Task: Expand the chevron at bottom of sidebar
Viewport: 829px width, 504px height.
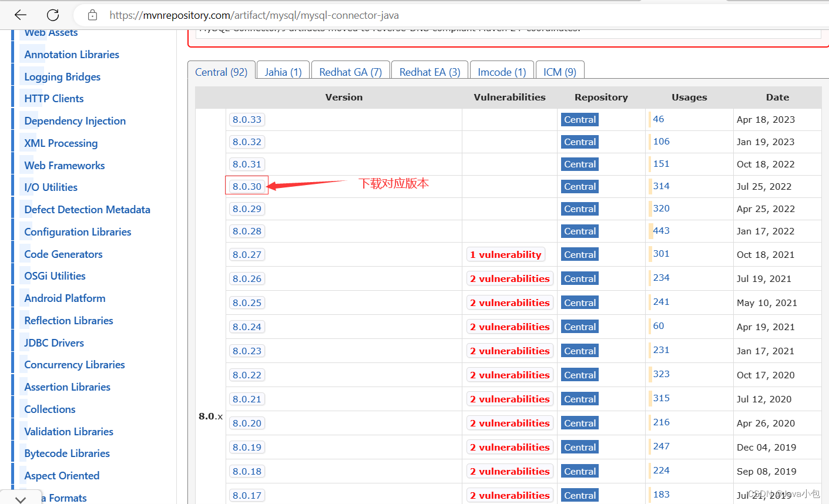Action: coord(21,499)
